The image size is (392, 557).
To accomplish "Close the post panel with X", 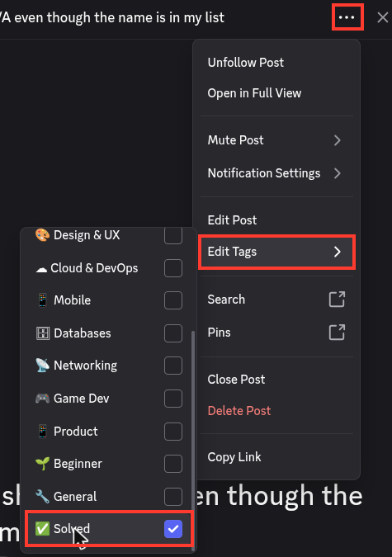I will [x=382, y=17].
